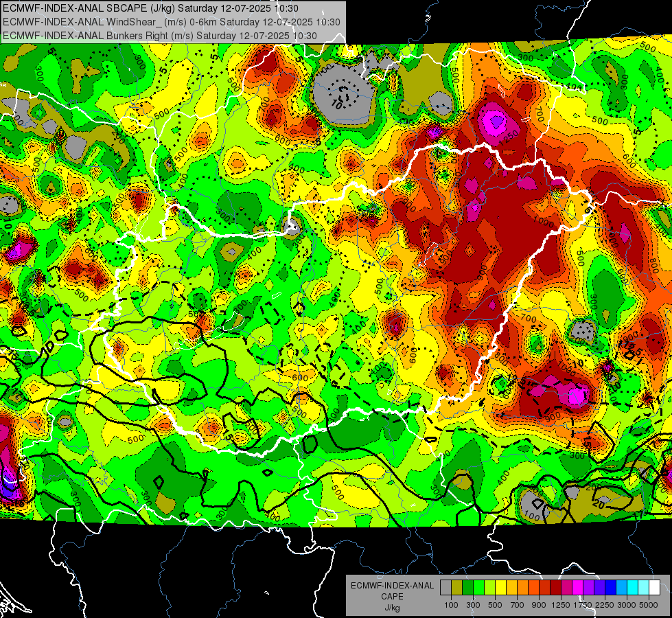Screen dimensions: 672x618
Task: Click the gray swatch in CAPE legend
Action: (x=445, y=587)
